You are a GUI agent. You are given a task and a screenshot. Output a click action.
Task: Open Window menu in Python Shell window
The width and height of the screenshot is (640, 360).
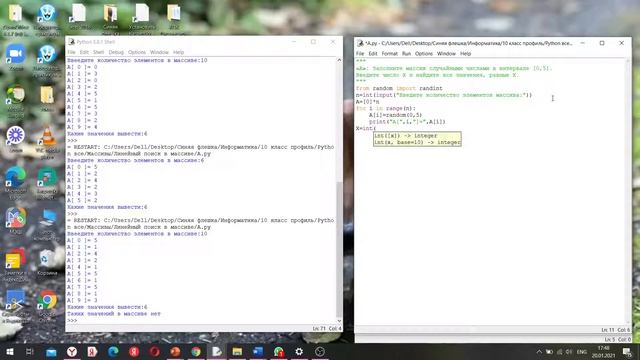click(159, 52)
